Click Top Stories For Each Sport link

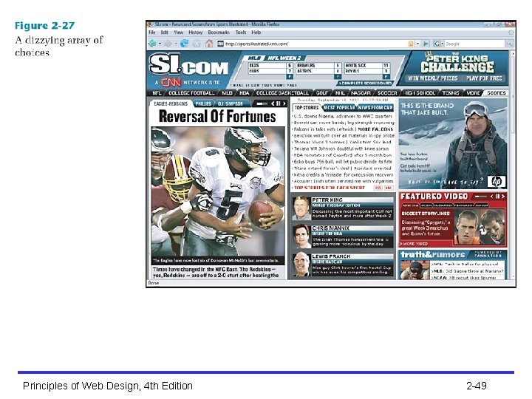tap(330, 188)
